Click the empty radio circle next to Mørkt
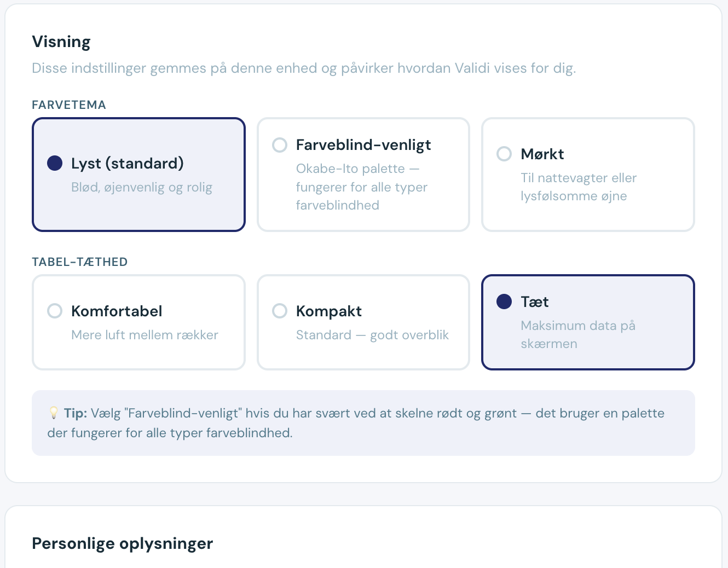This screenshot has height=568, width=728. point(504,154)
